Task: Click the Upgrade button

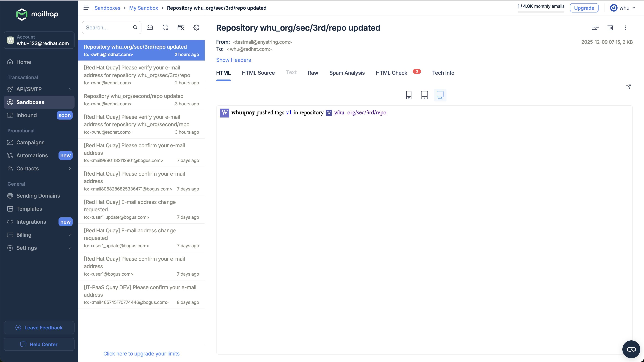Action: click(x=584, y=8)
